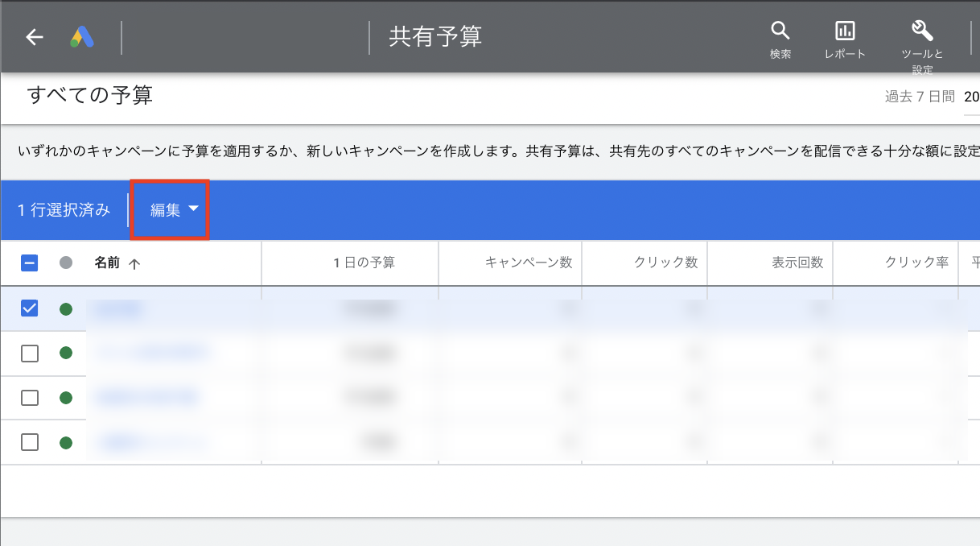Screen dimensions: 980x546
Task: Open the レポート reports icon
Action: 845,39
